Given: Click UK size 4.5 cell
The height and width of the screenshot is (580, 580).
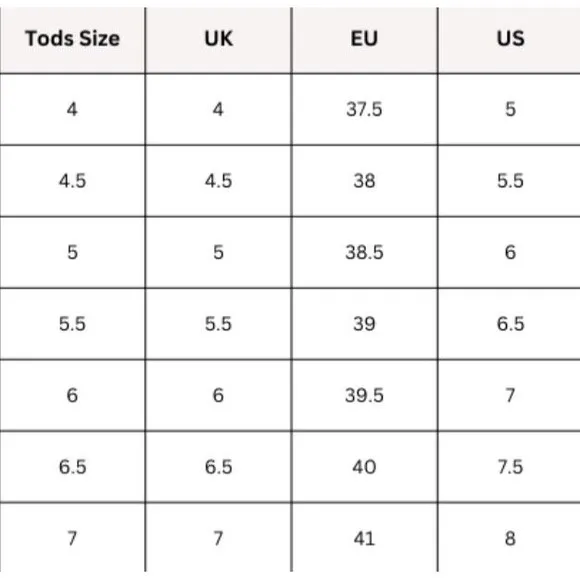Looking at the screenshot, I should (219, 181).
